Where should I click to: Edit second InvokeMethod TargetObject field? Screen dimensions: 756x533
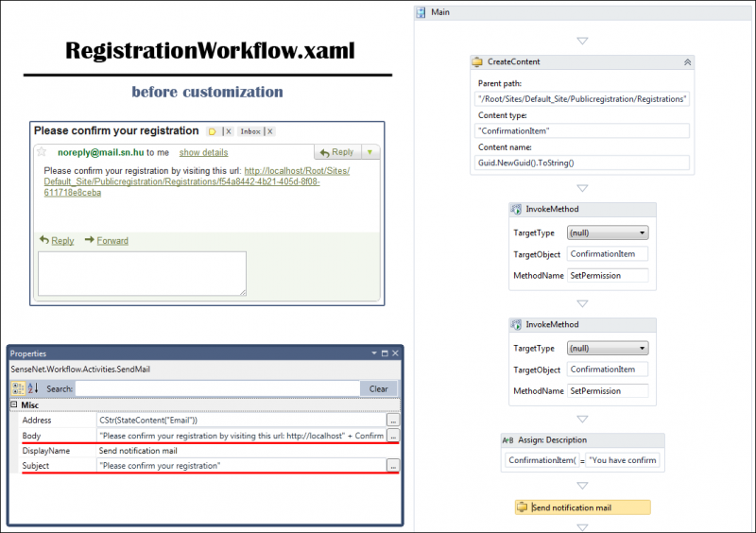[608, 369]
